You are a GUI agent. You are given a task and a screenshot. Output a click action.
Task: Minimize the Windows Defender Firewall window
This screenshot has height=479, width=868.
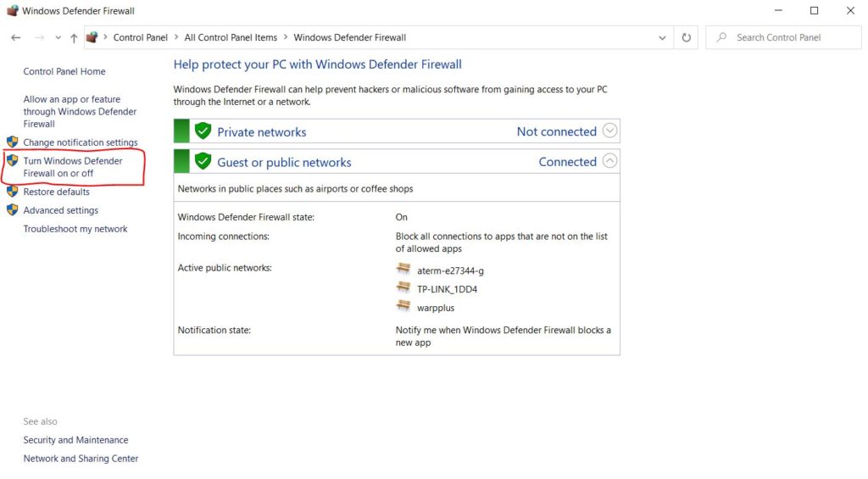(x=778, y=10)
